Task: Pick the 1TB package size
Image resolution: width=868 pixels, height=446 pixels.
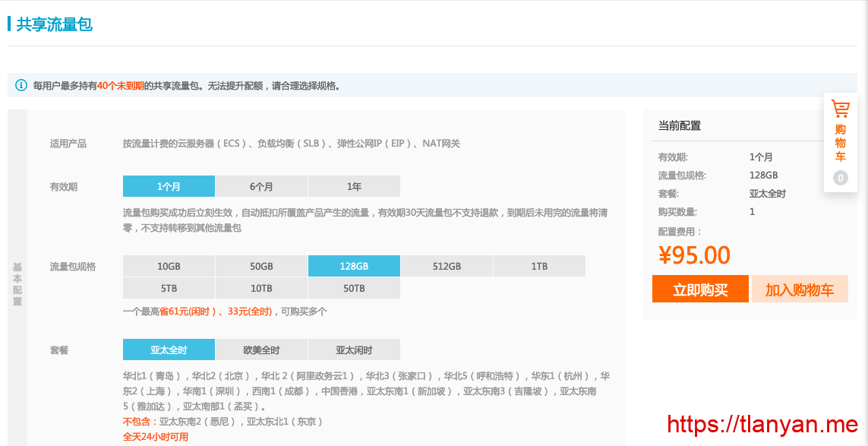Action: pos(539,266)
